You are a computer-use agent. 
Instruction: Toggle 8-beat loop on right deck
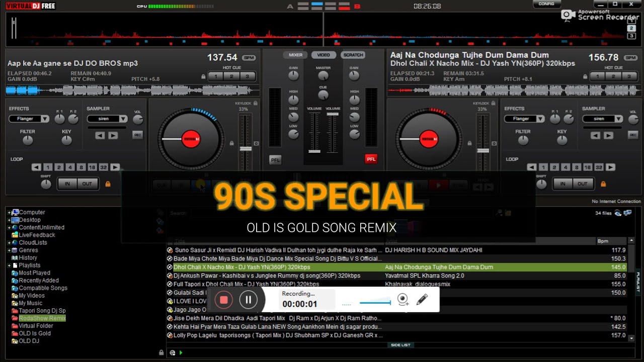pyautogui.click(x=577, y=167)
